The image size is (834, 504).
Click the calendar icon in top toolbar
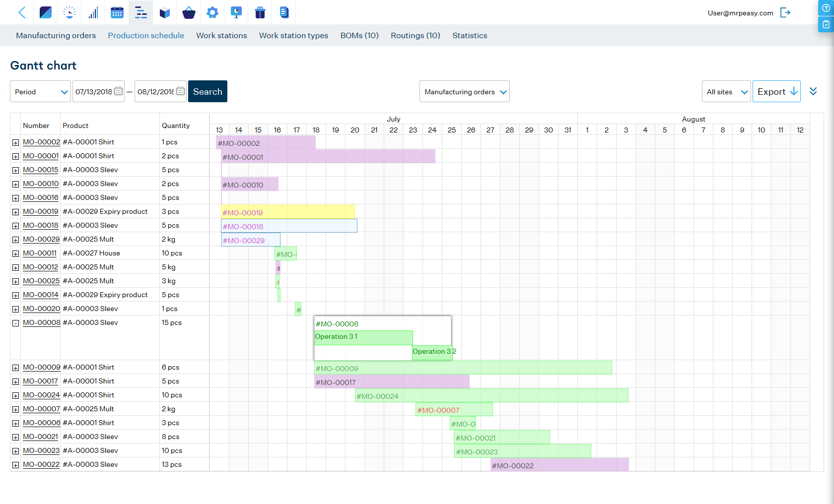coord(117,12)
